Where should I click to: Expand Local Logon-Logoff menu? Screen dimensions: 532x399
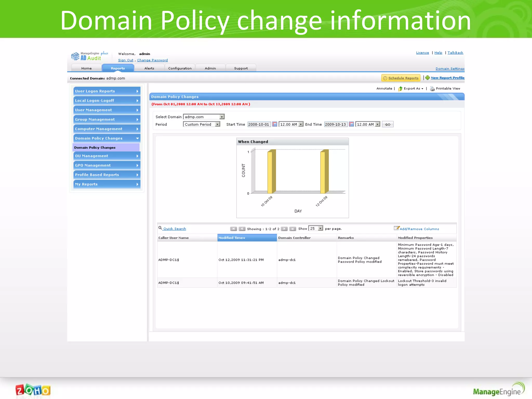[x=107, y=101]
